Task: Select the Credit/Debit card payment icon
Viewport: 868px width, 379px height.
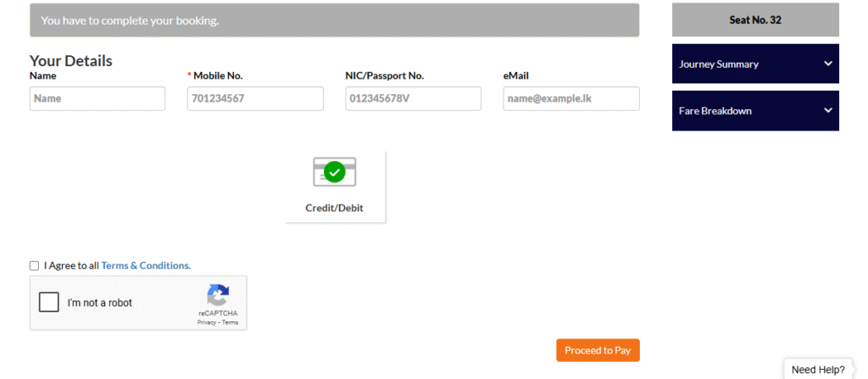Action: 334,172
